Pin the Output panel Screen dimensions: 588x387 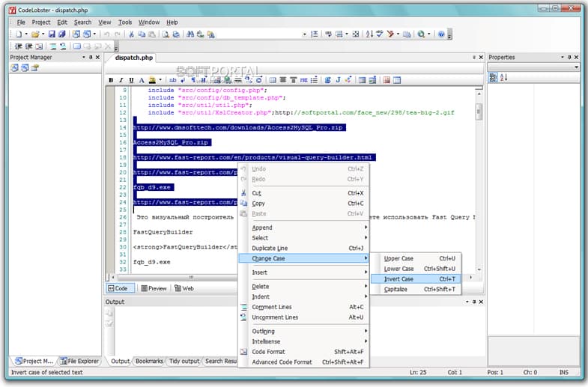pyautogui.click(x=474, y=302)
